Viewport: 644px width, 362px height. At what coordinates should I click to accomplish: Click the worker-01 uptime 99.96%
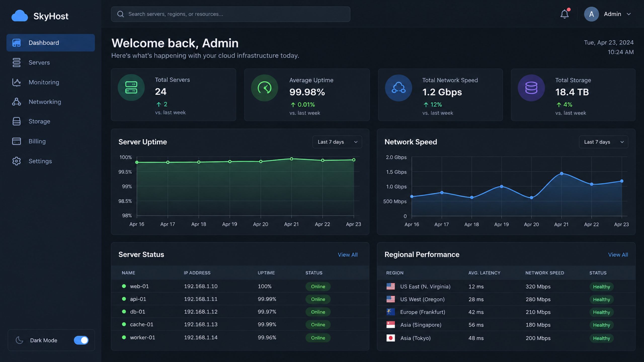(x=267, y=337)
